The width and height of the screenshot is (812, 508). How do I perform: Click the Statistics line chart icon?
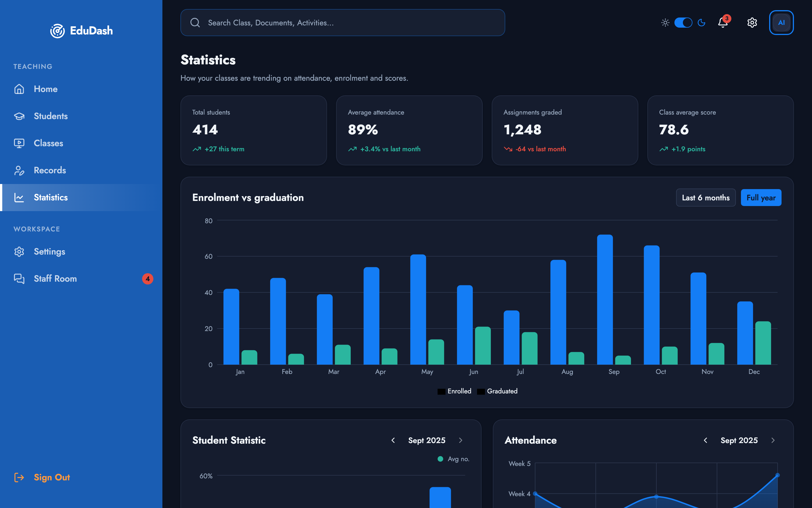coord(19,198)
